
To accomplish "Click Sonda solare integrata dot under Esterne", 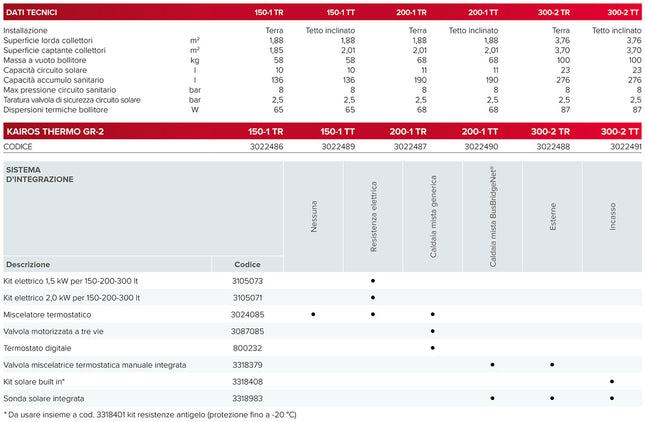I will 552,398.
